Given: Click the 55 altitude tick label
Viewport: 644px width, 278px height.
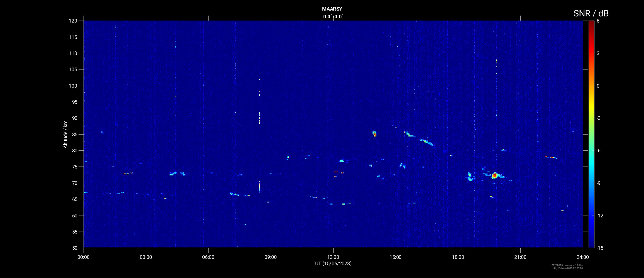Looking at the screenshot, I should coord(74,232).
